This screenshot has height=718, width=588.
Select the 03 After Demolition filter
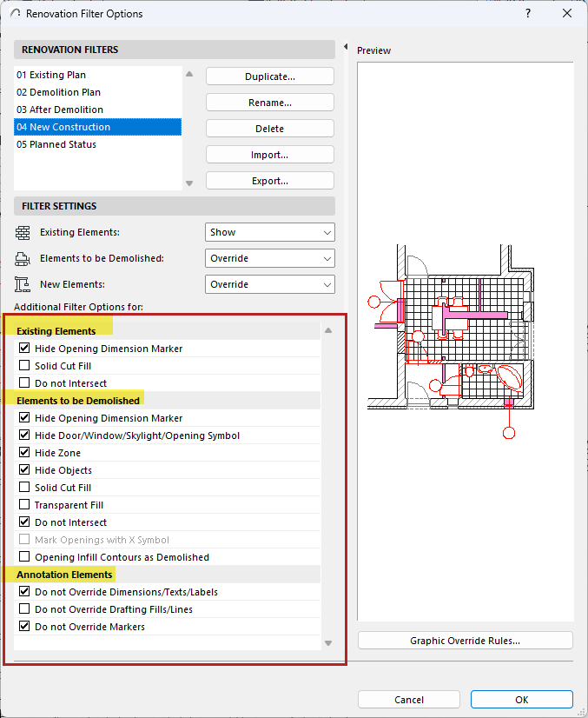pos(97,110)
